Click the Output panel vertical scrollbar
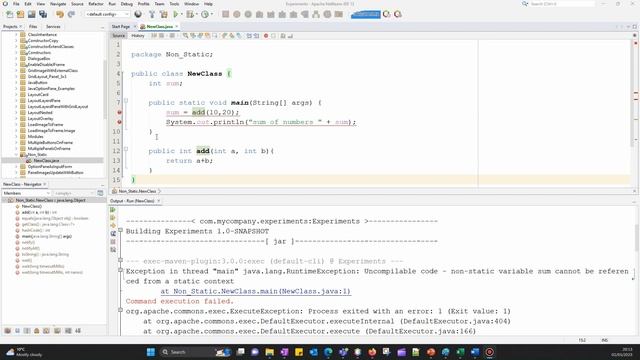Image resolution: width=640 pixels, height=360 pixels. pyautogui.click(x=637, y=237)
